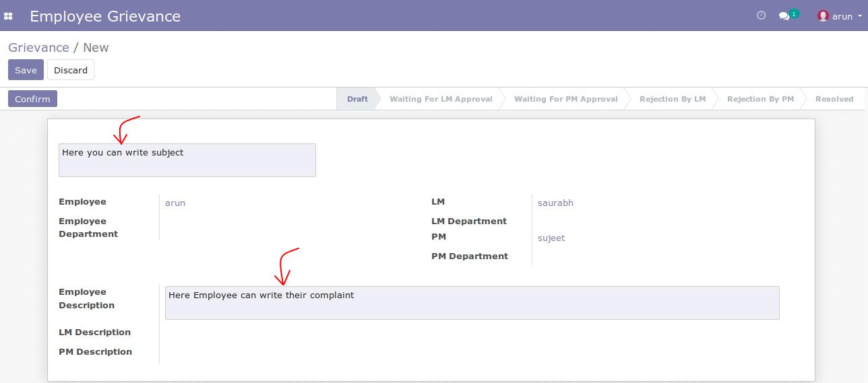Screen dimensions: 868x383
Task: Click the Confirm button
Action: (32, 99)
